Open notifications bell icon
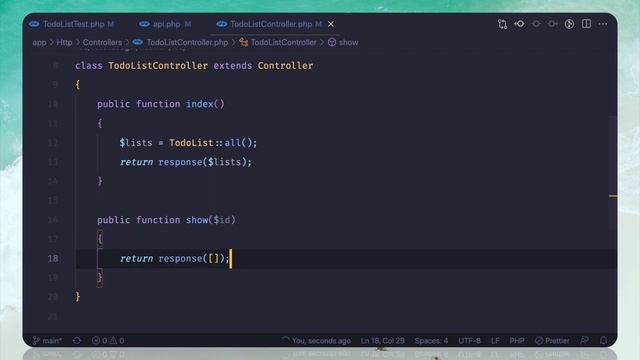 coord(603,340)
